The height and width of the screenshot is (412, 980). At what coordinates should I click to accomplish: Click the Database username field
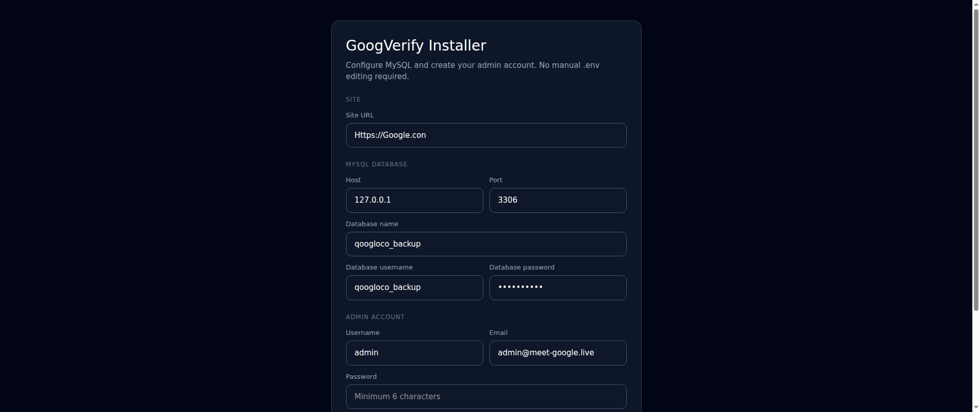pos(414,287)
